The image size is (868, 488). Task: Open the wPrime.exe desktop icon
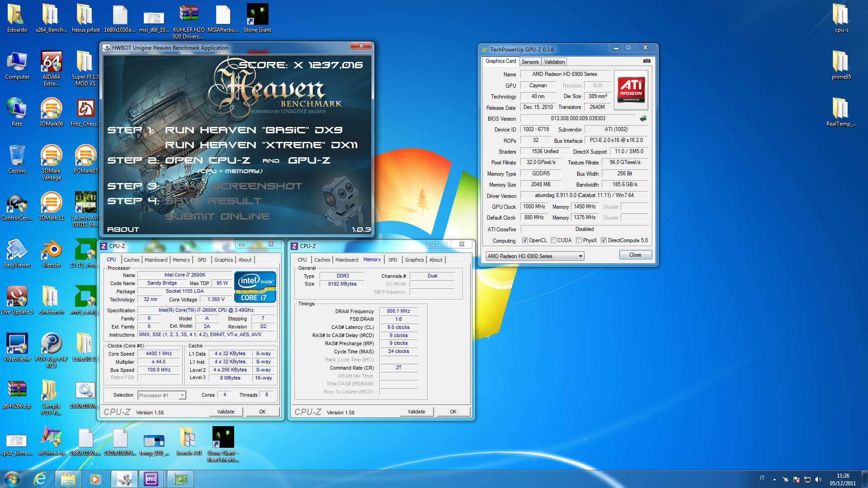tap(51, 441)
